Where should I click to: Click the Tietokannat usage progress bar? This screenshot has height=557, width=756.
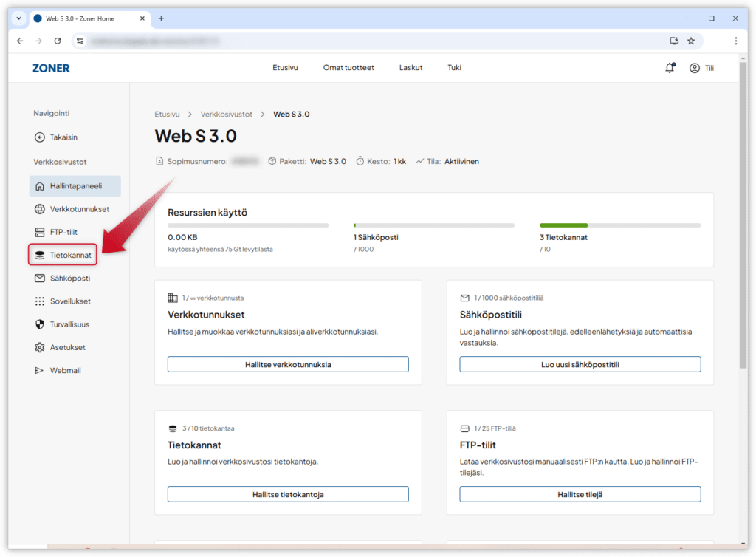coord(620,225)
